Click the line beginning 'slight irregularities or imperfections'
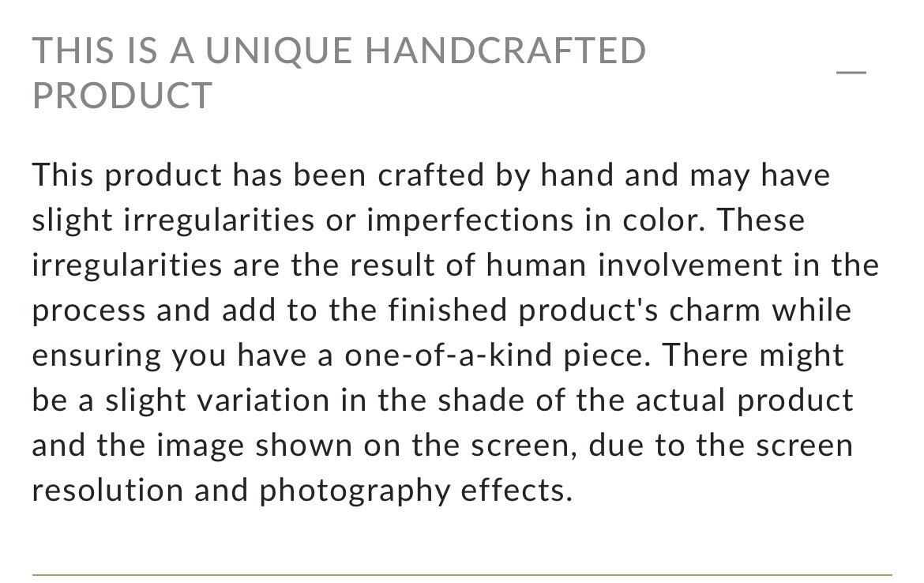This screenshot has height=583, width=924. [x=418, y=220]
